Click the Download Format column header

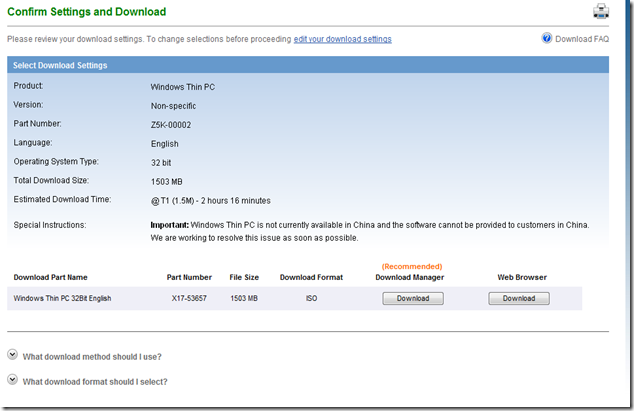(x=311, y=277)
